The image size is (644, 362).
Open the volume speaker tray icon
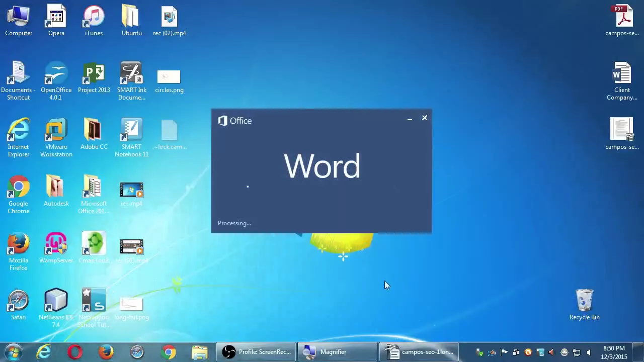pos(589,352)
